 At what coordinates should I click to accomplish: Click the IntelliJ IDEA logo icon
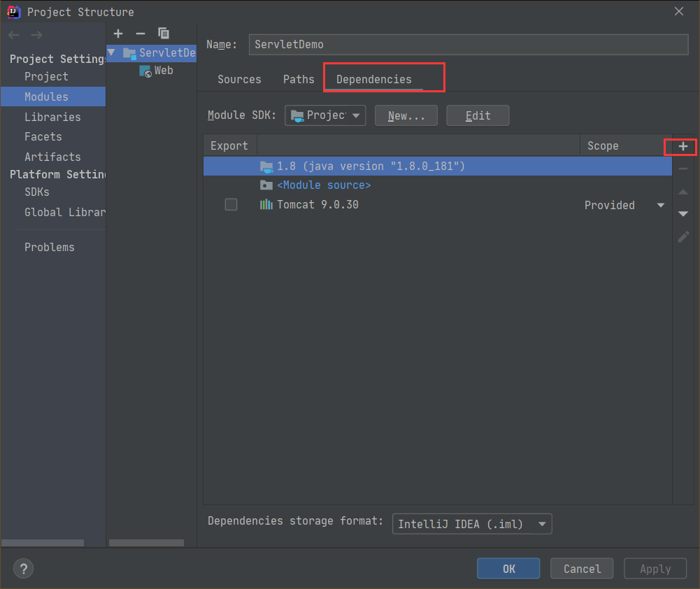pos(14,12)
